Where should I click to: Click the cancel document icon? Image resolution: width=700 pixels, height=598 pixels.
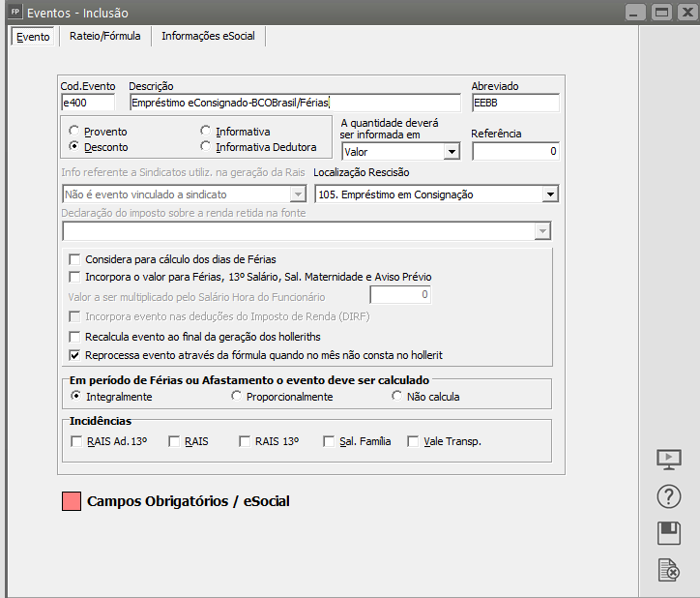(x=668, y=571)
